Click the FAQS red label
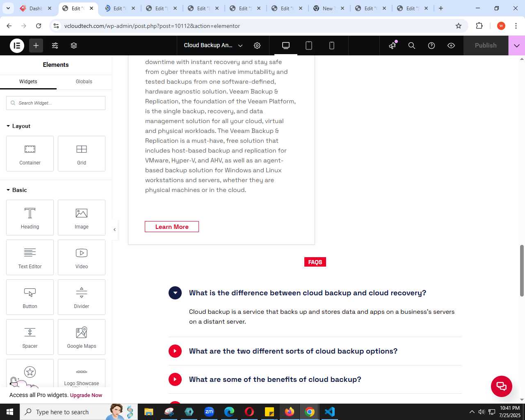Viewport: 525px width, 420px height. click(x=315, y=262)
